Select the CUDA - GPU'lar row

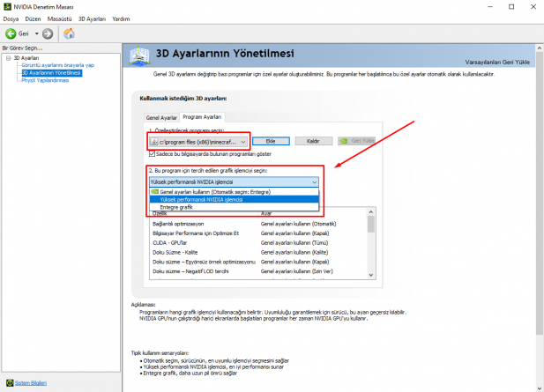258,243
